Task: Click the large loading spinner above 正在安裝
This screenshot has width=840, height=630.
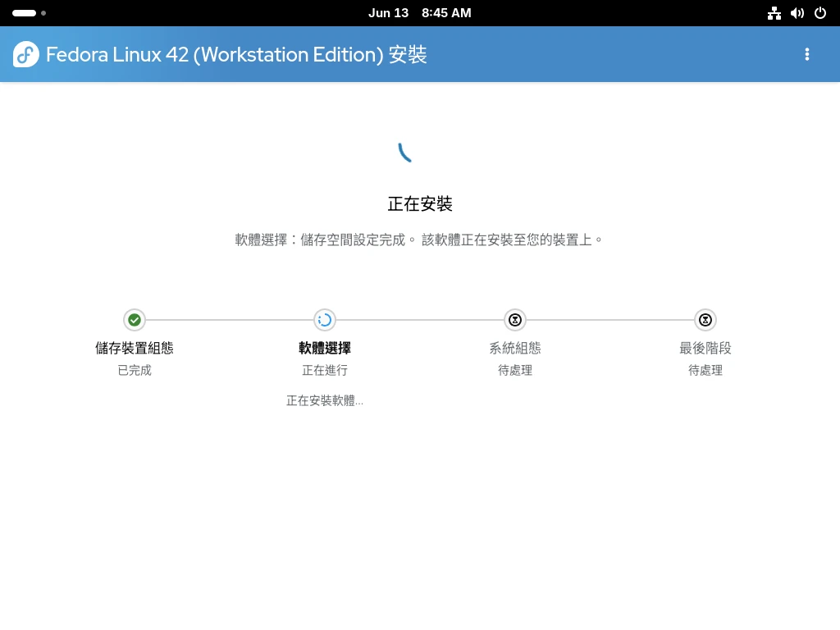Action: [405, 152]
